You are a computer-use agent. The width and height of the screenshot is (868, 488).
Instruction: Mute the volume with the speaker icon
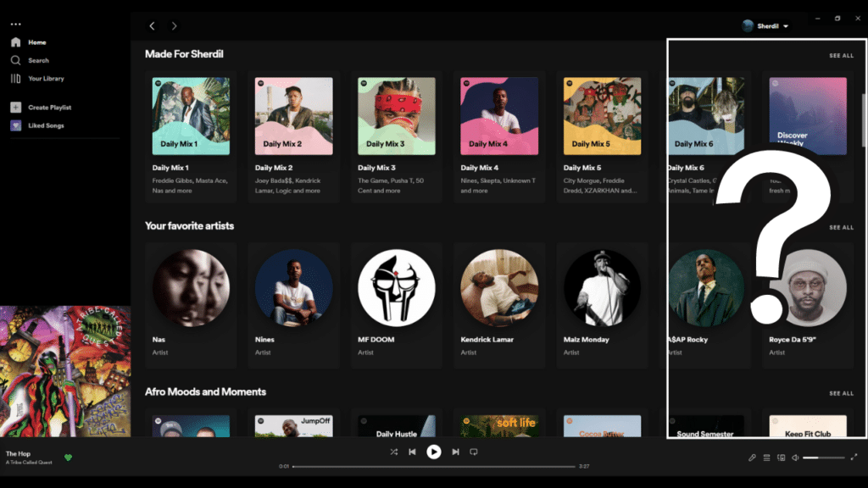point(795,457)
